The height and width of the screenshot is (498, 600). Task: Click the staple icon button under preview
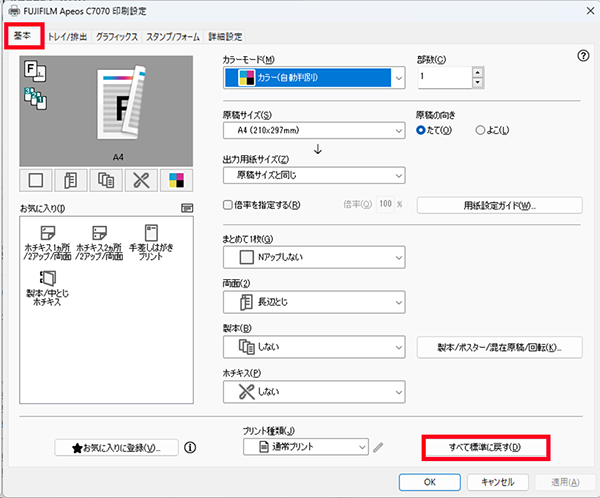pos(141,180)
